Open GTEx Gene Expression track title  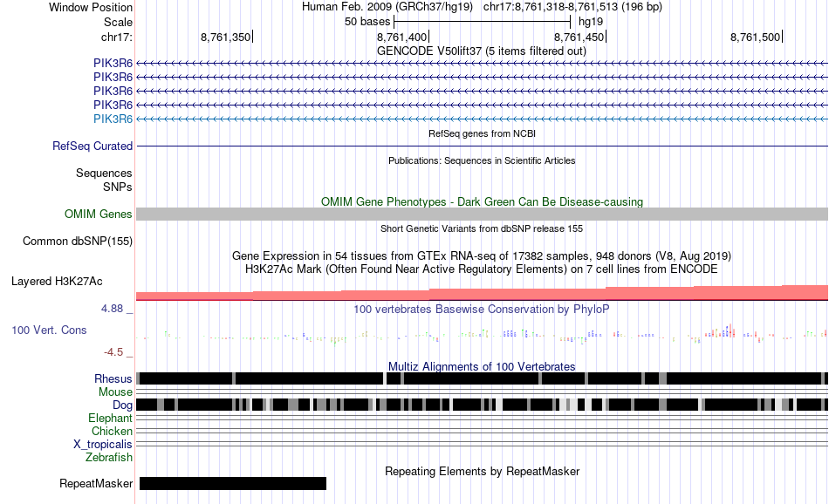tap(482, 255)
